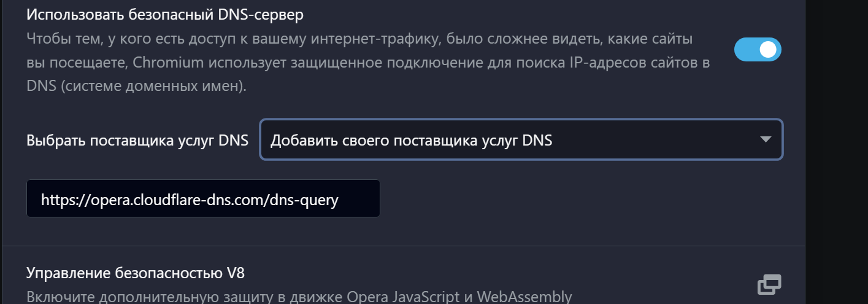Open the "Управление безопасностью V8" setting
Viewport: 868px width, 304px height.
[136, 273]
